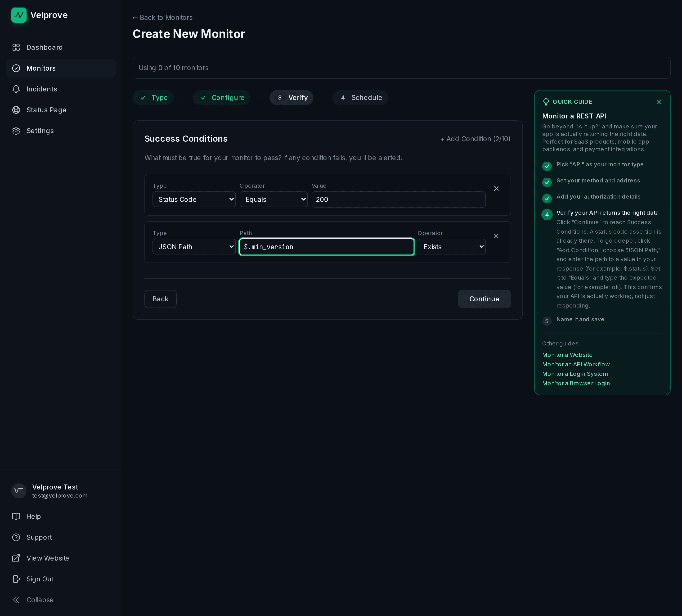Go to the Type wizard step
The height and width of the screenshot is (616, 682).
point(153,98)
